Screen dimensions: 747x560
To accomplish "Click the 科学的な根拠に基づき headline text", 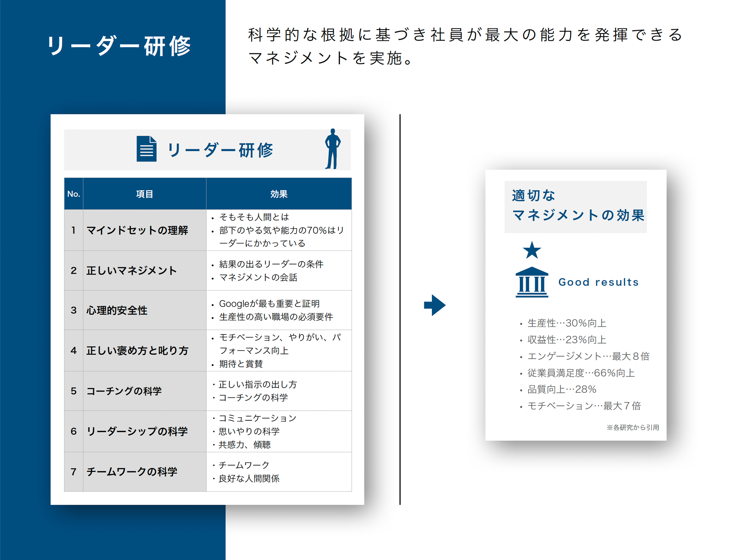I will [x=465, y=35].
